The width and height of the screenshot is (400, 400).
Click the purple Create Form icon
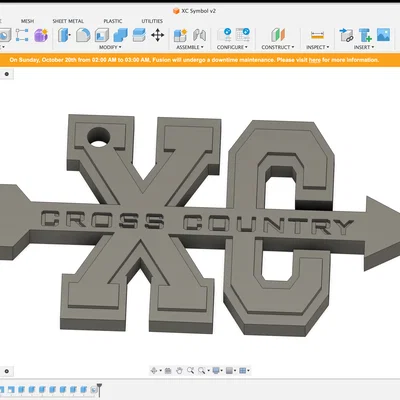click(41, 35)
